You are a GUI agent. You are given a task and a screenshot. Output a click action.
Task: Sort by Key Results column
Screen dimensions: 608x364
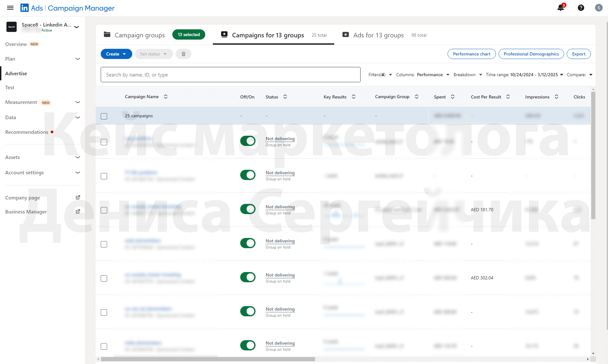pos(353,97)
